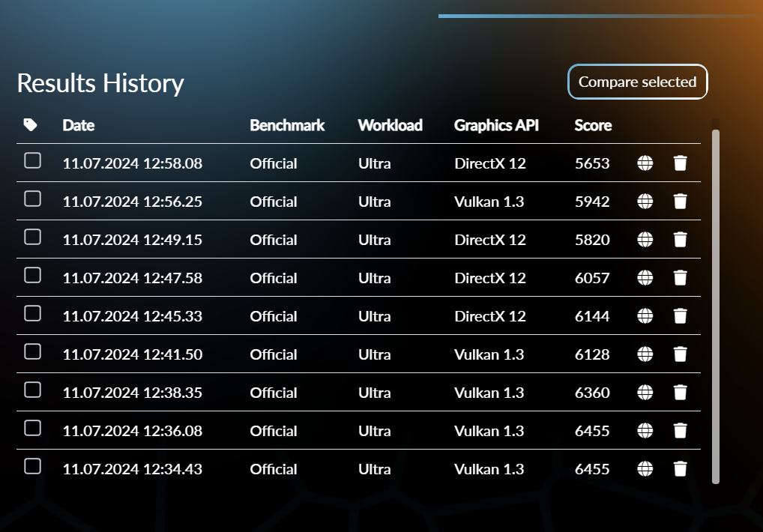Click the score 6128
The height and width of the screenshot is (532, 763).
click(x=592, y=354)
